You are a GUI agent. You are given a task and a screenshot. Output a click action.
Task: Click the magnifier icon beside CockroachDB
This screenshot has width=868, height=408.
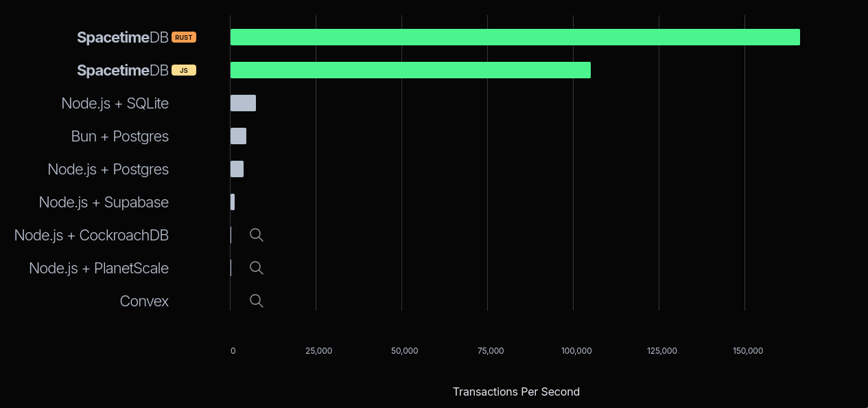point(257,235)
